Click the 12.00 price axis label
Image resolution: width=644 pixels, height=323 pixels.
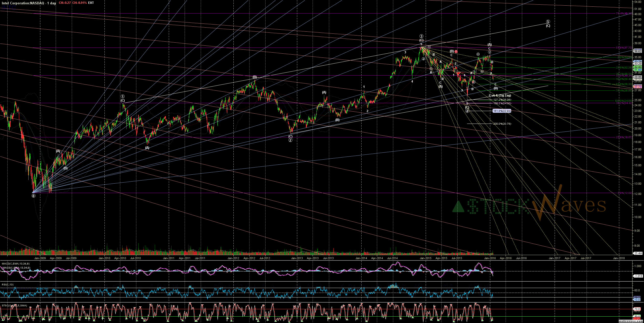coord(638,194)
